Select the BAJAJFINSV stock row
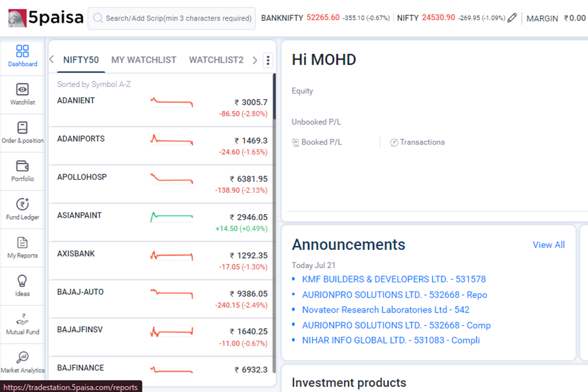Viewport: 588px width, 392px height. pos(162,337)
